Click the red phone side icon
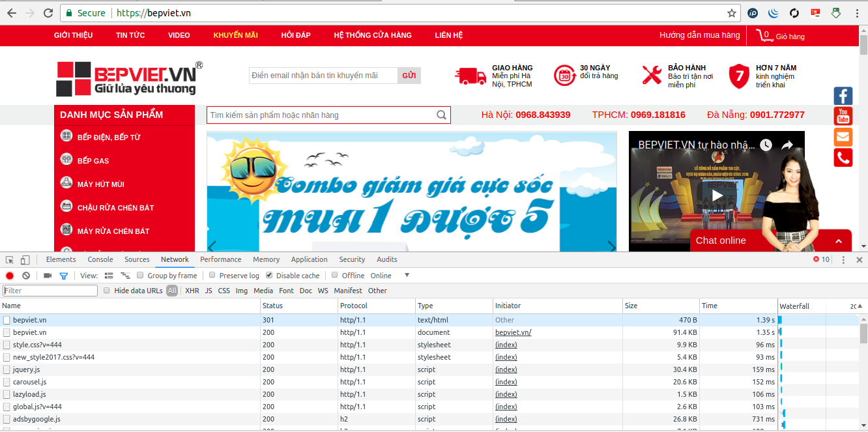Screen dimensions: 868x432 tap(843, 158)
